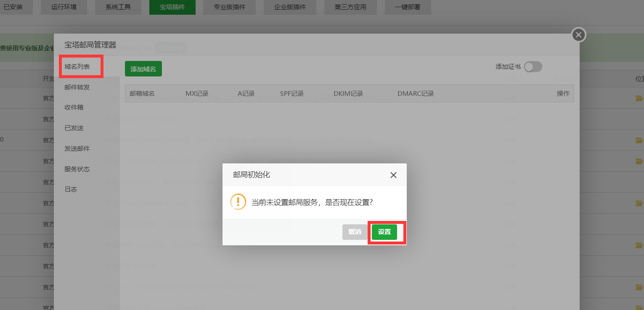The height and width of the screenshot is (310, 644).
Task: Click the 取消 button in the dialog
Action: [x=355, y=232]
